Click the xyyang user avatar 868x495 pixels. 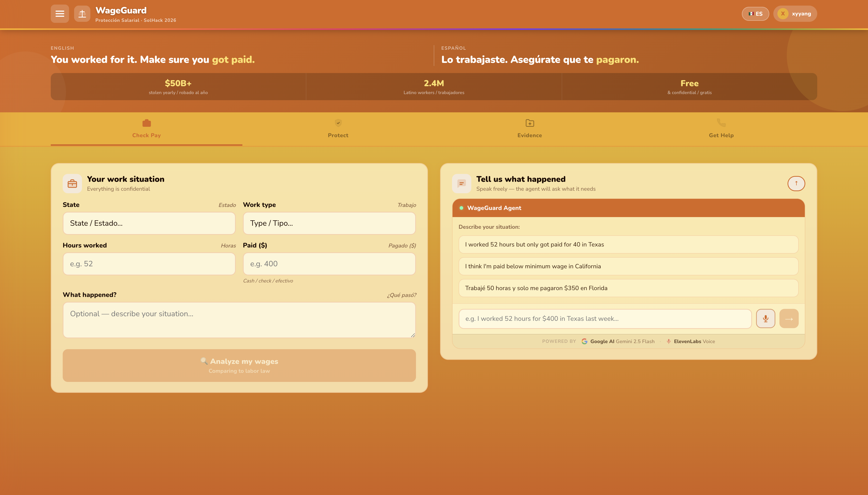coord(782,14)
